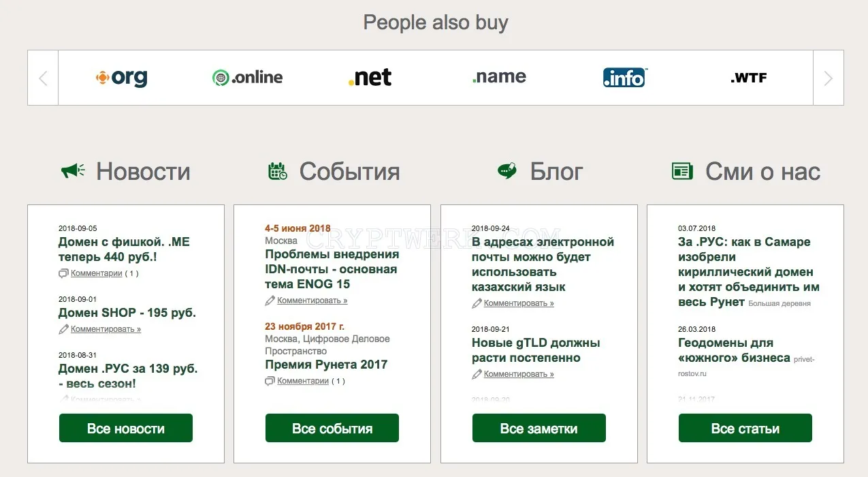868x477 pixels.
Task: Select the .WTF domain logo
Action: click(x=749, y=78)
